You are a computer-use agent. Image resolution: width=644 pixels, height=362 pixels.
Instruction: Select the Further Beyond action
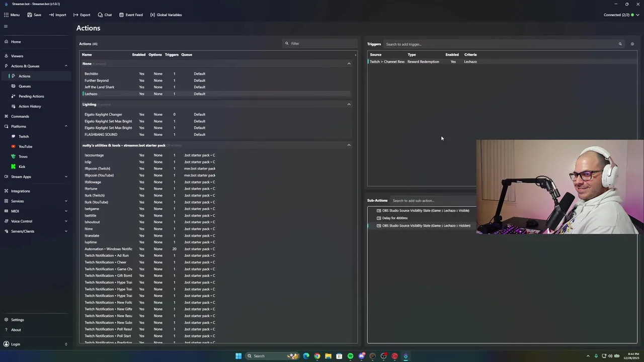pyautogui.click(x=216, y=80)
